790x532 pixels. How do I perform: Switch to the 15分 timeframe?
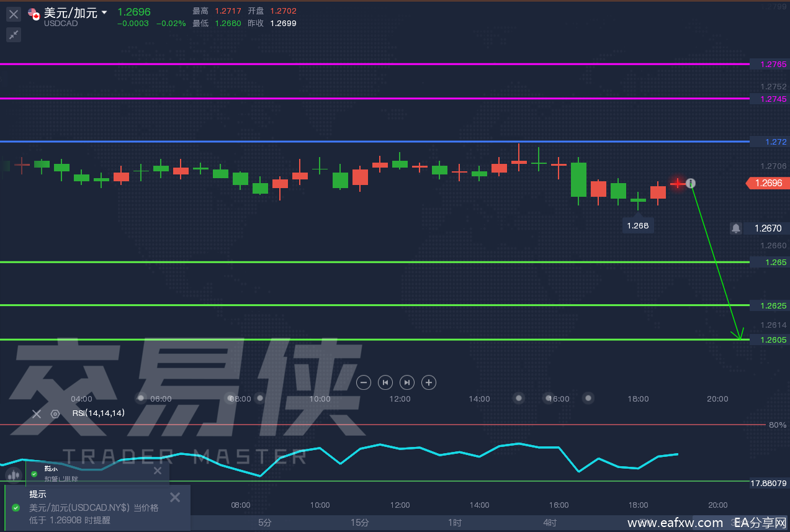[x=360, y=523]
